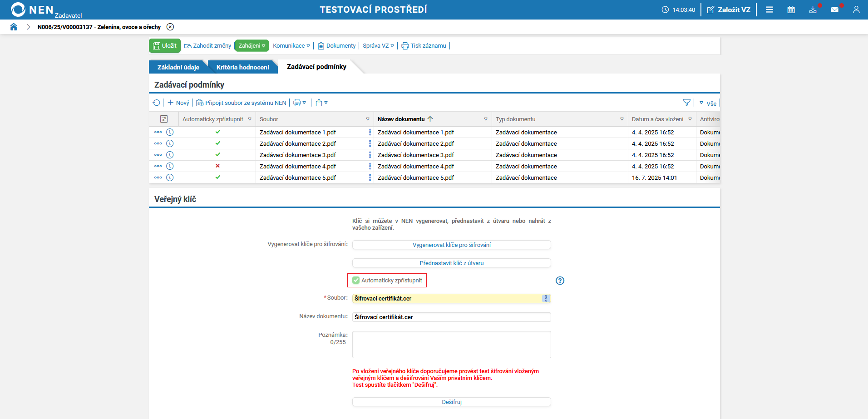Refresh the Zadávací podmínky table
Viewport: 868px width, 419px height.
[x=157, y=103]
